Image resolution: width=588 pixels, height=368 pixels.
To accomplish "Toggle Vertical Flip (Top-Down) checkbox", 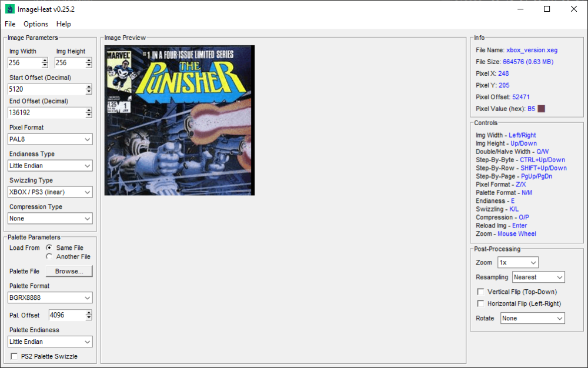I will (x=481, y=292).
